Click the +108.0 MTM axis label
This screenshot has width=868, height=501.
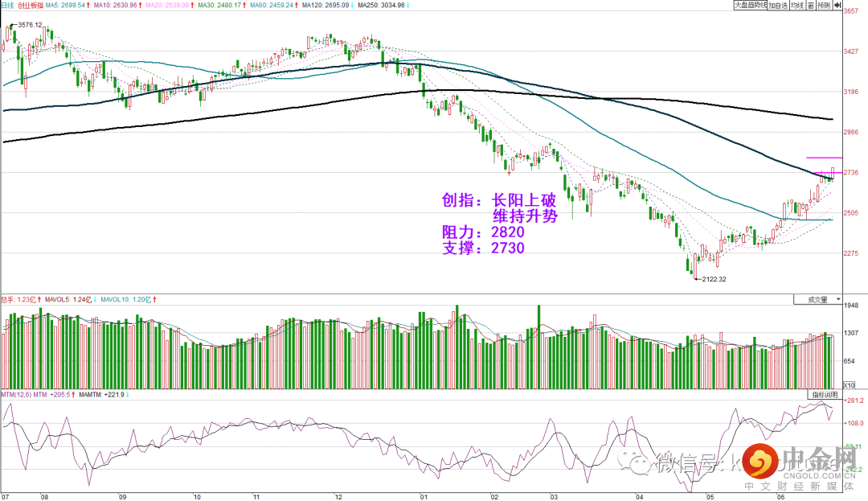[854, 424]
